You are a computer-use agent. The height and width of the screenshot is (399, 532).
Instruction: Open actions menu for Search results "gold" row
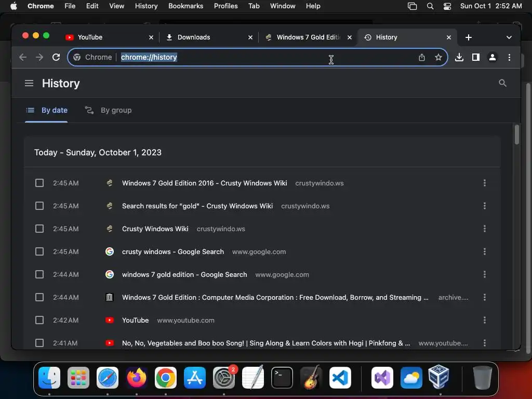[x=485, y=206]
